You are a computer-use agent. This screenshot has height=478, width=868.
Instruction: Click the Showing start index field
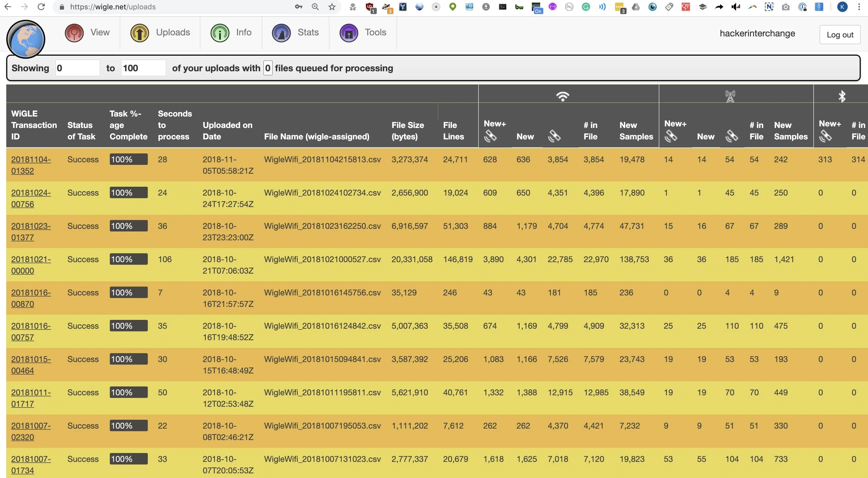[x=78, y=68]
